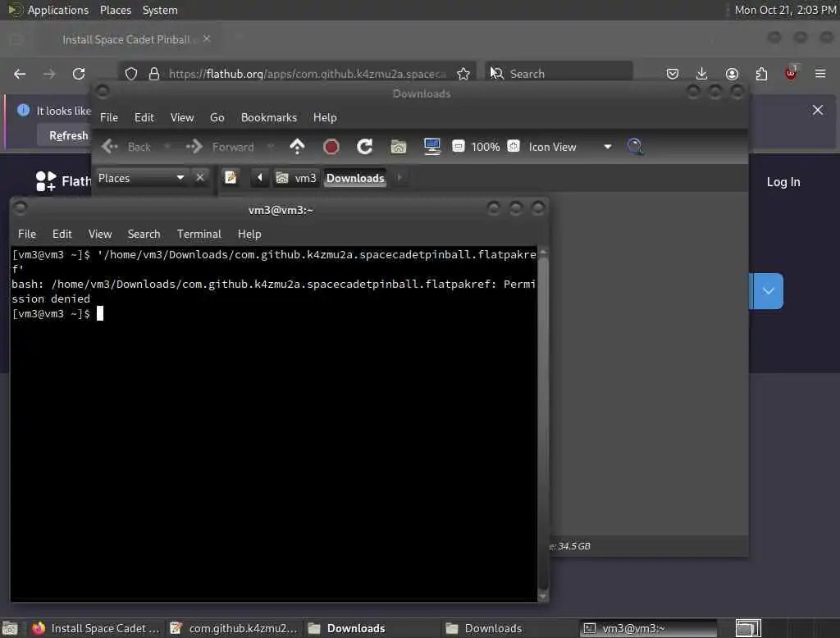
Task: Open View menu in terminal window
Action: 100,234
